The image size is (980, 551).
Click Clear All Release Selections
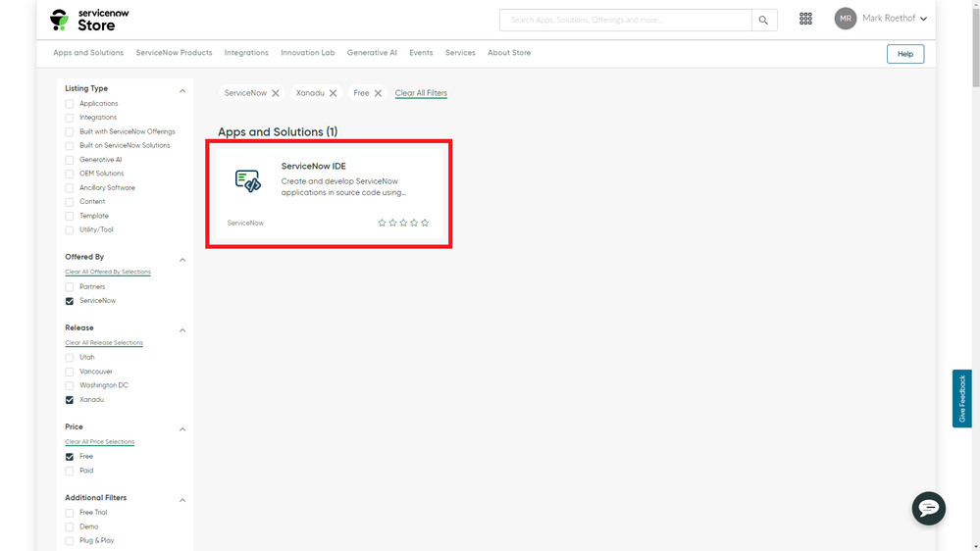(104, 343)
